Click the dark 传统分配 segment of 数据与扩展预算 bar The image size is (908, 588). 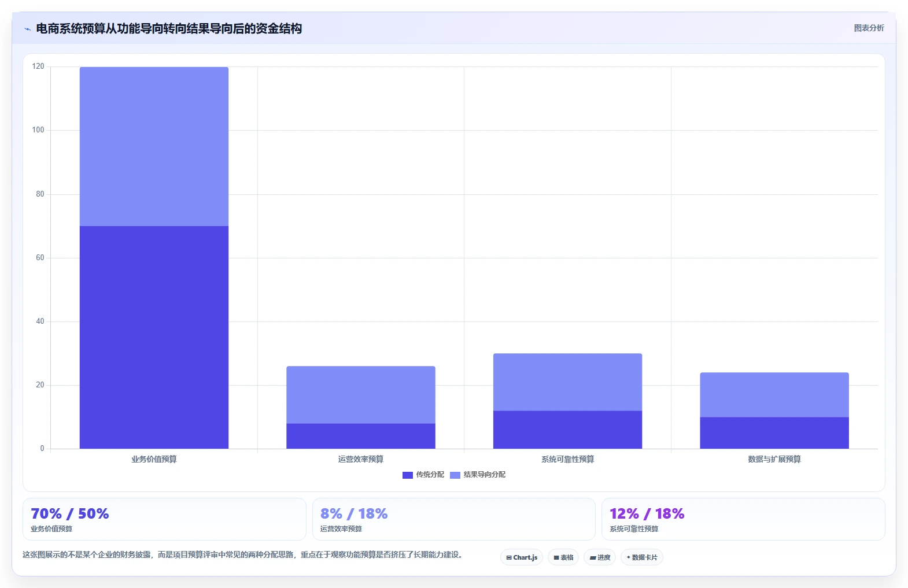coord(774,433)
